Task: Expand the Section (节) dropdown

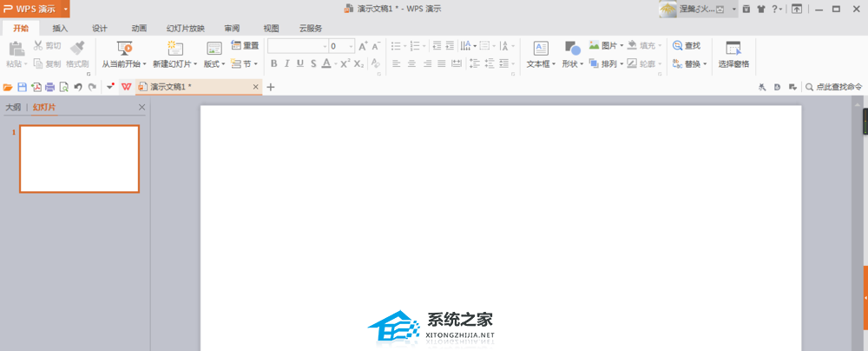Action: tap(256, 63)
